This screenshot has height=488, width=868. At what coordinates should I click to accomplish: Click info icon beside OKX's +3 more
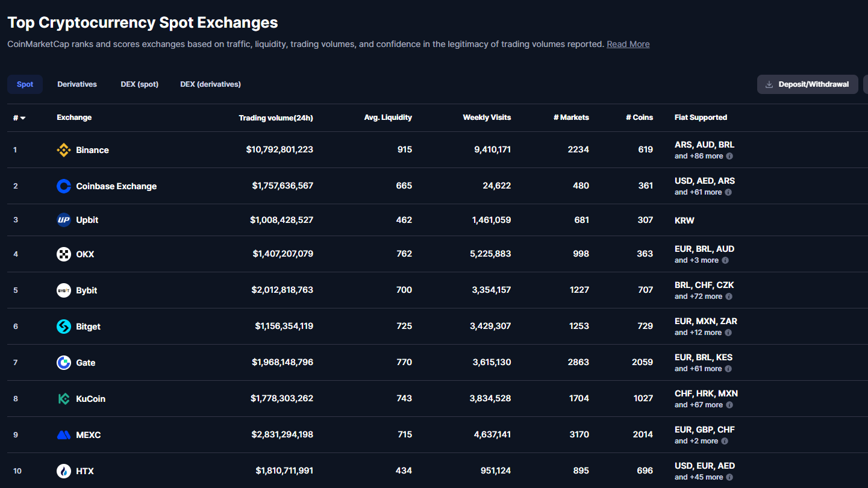tap(725, 260)
